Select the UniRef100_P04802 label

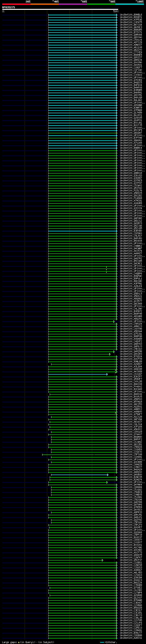[131, 387]
